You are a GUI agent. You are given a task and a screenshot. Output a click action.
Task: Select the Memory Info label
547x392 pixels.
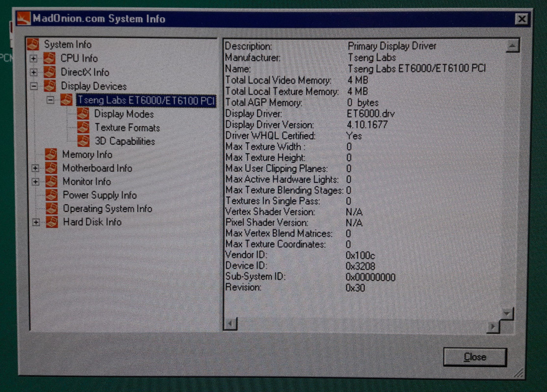(87, 154)
